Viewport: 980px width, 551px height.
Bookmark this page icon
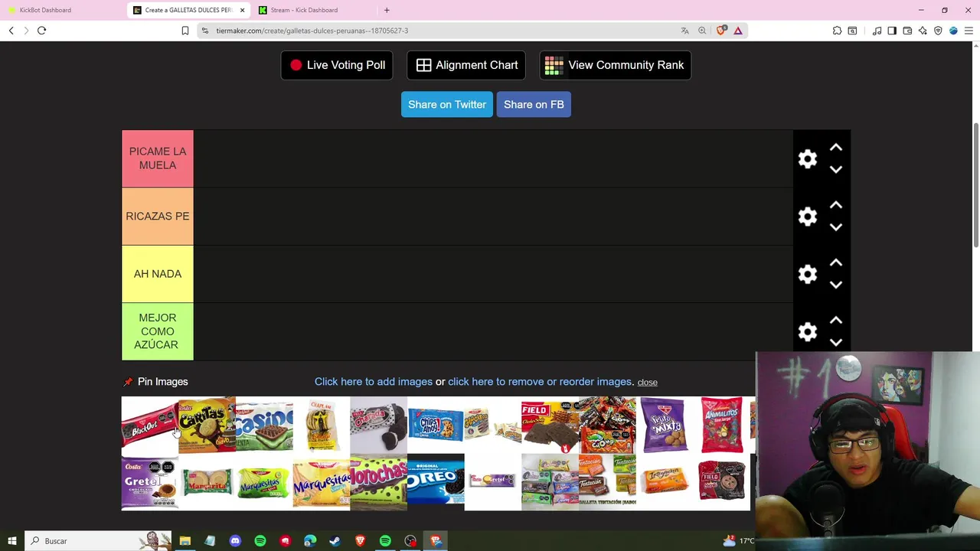(x=185, y=31)
